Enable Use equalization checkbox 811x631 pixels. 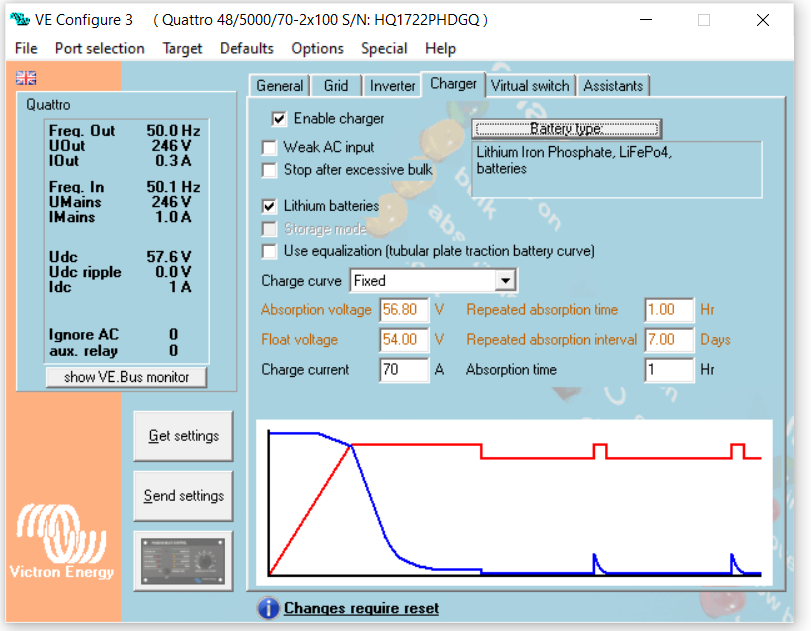(269, 251)
